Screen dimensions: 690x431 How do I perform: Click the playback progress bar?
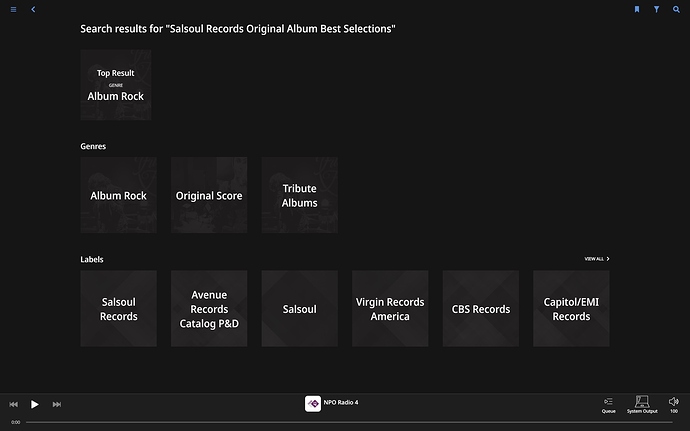pyautogui.click(x=349, y=422)
